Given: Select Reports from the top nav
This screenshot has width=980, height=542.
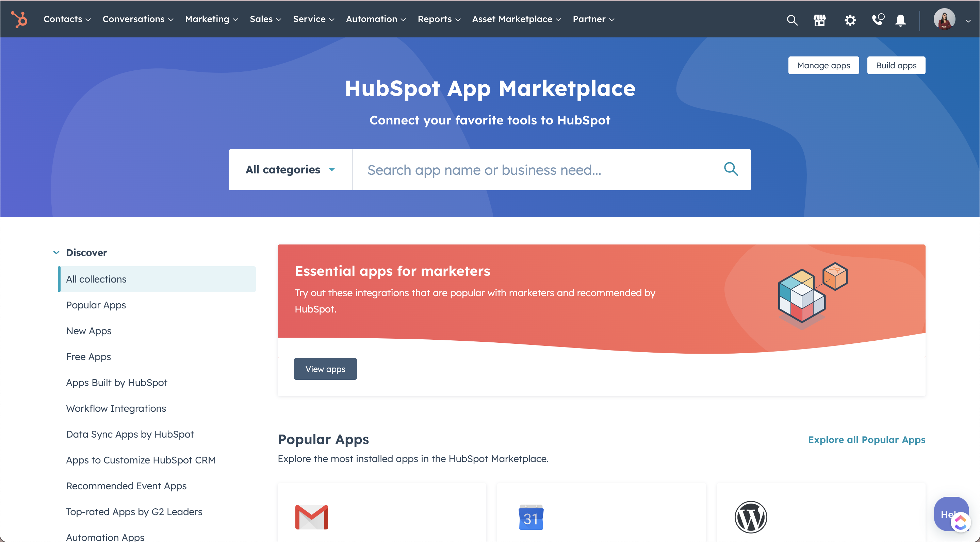Looking at the screenshot, I should 438,19.
